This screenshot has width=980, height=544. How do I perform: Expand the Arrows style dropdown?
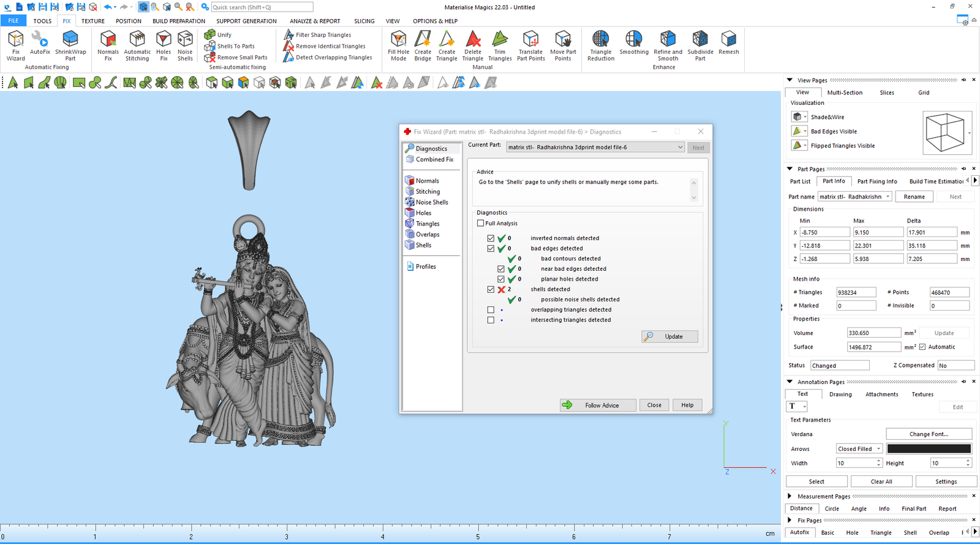(x=878, y=449)
